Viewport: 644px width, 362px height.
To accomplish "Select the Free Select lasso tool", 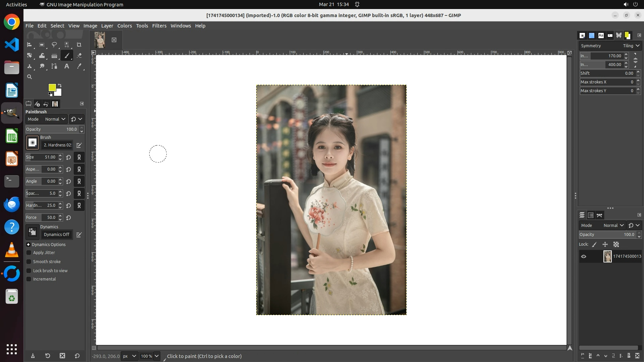I will click(x=54, y=45).
